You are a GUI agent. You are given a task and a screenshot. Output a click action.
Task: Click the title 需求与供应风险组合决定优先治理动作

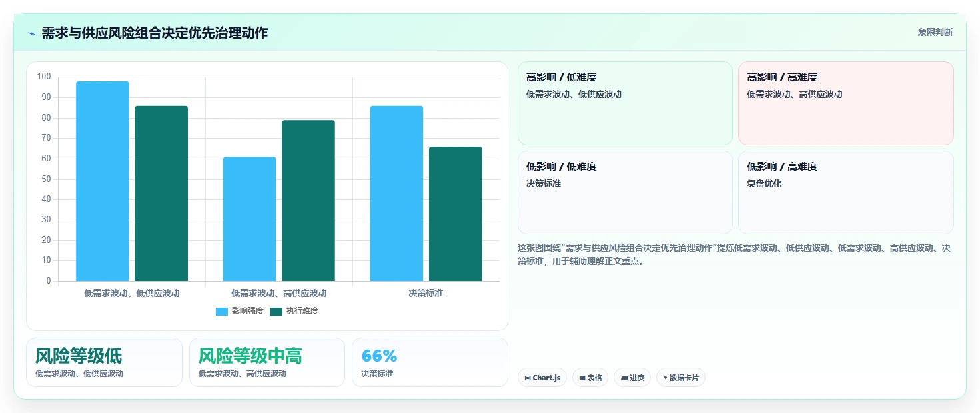(x=155, y=33)
